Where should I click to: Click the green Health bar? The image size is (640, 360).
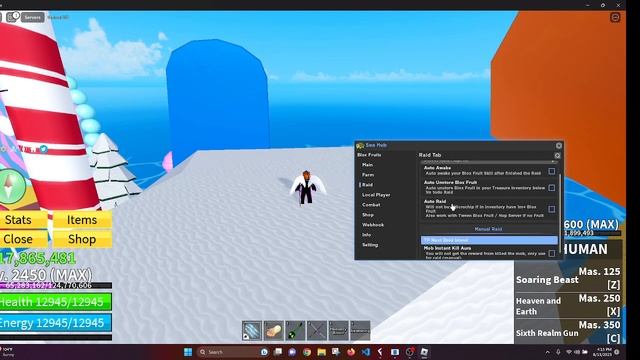[56, 302]
